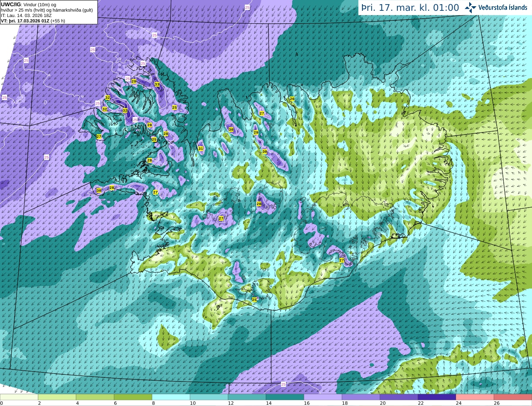532x406 pixels.
Task: Pick the 18–20 m/s legend swatch
Action: 361,397
